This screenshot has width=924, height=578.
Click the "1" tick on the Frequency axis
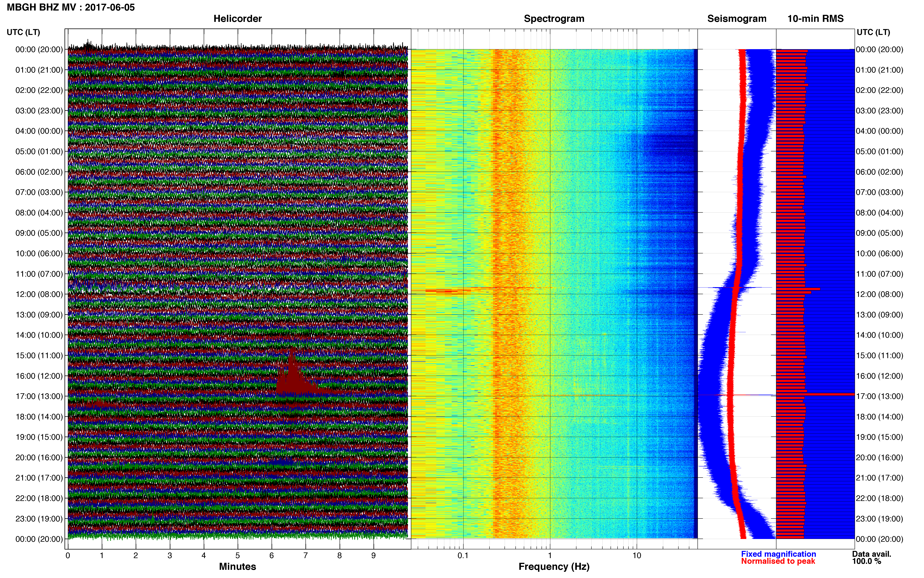click(550, 556)
